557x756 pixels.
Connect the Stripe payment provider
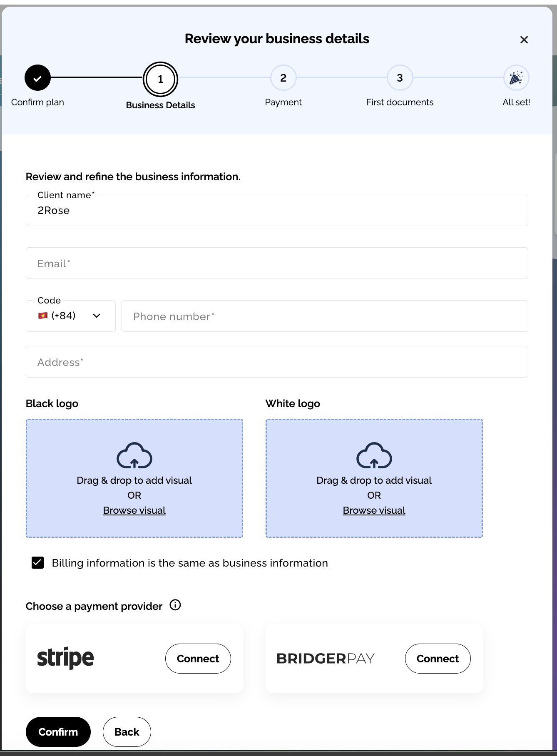198,659
